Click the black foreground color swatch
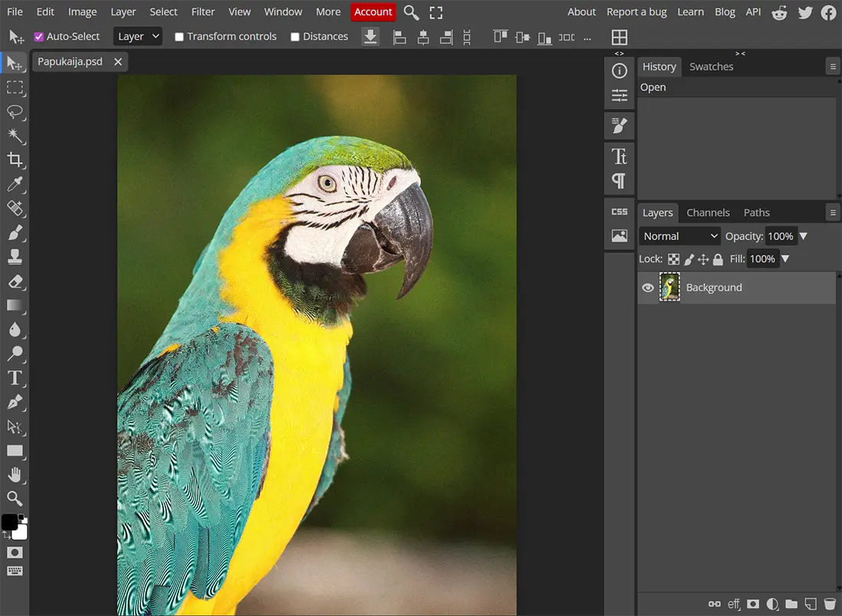The image size is (842, 616). (x=9, y=522)
